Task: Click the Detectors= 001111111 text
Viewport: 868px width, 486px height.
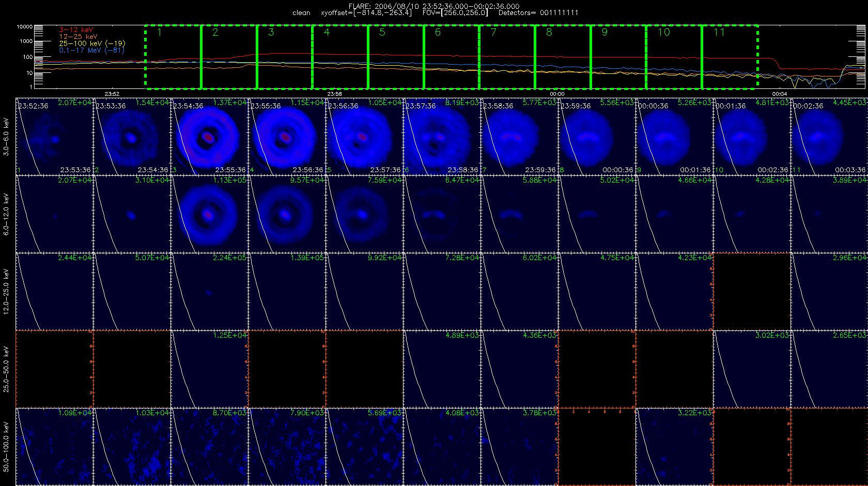Action: point(538,13)
